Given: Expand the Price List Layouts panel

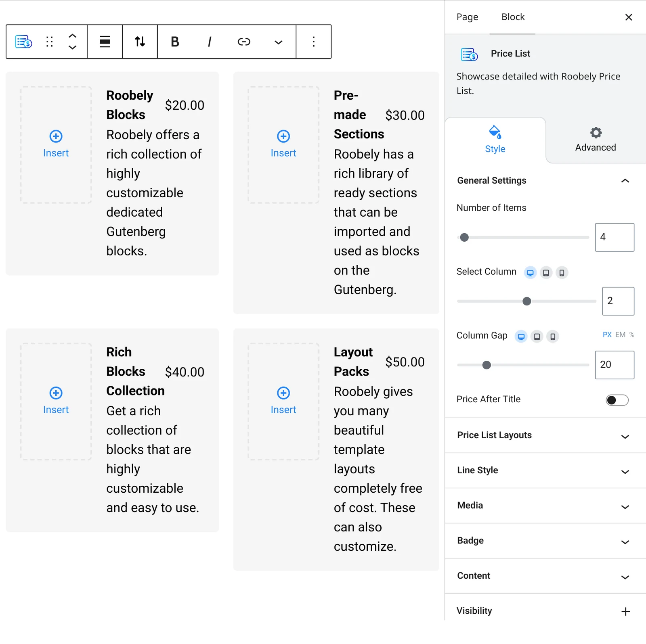Looking at the screenshot, I should click(545, 435).
